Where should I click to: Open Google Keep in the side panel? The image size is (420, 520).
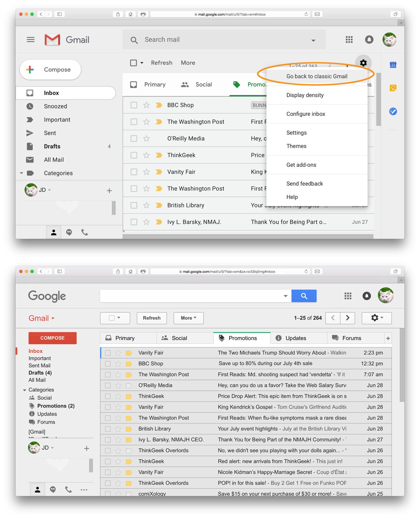click(393, 88)
